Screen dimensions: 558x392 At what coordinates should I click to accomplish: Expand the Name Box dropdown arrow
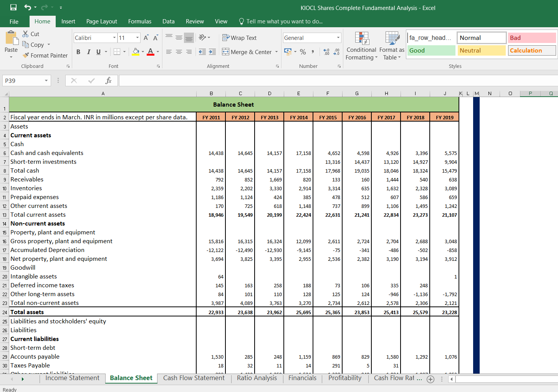pyautogui.click(x=46, y=81)
